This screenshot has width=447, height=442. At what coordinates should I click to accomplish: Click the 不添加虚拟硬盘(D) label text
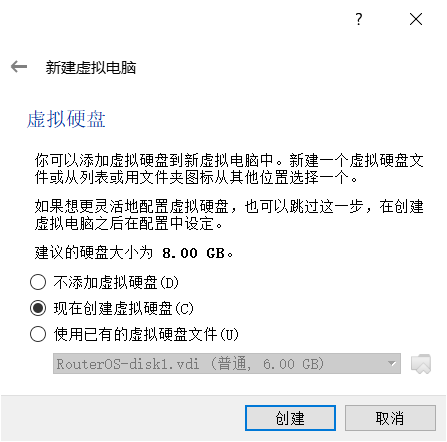(x=116, y=283)
